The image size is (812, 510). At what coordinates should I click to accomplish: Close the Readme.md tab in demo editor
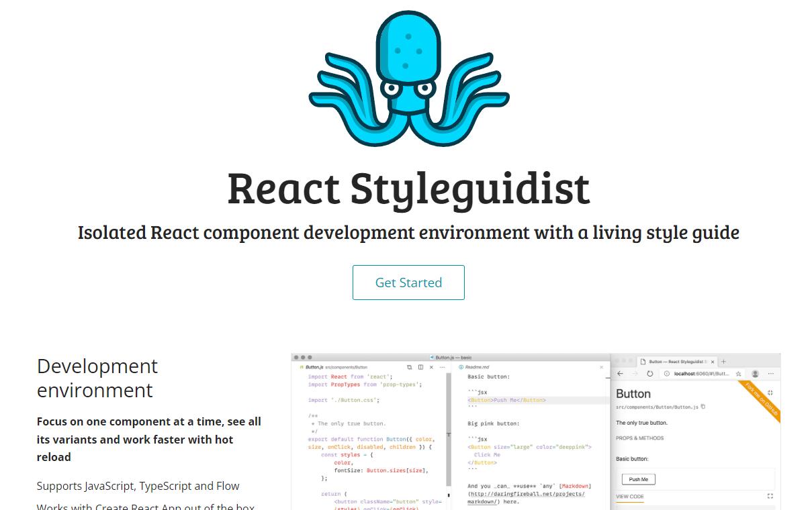click(602, 367)
